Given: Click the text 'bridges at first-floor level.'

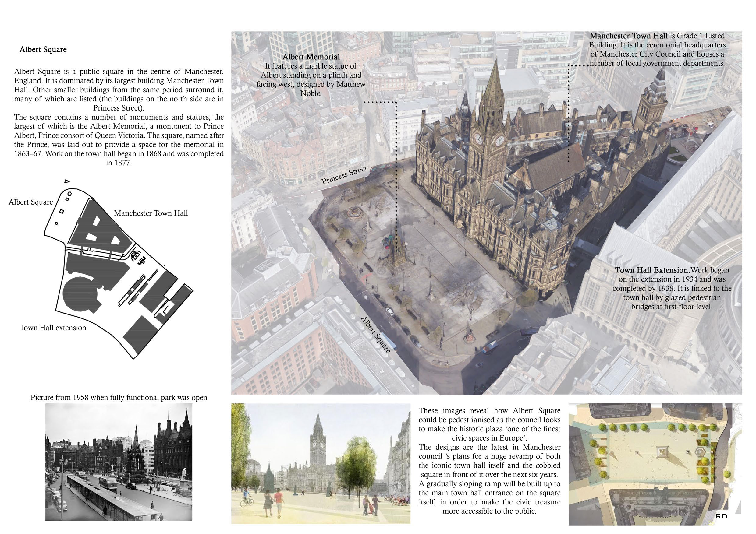Looking at the screenshot, I should (x=672, y=307).
